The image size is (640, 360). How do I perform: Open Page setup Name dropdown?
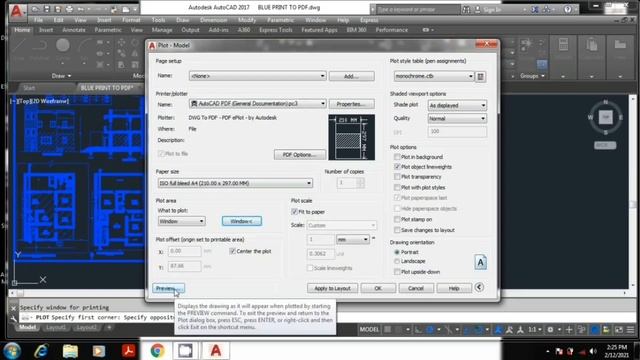[x=257, y=76]
